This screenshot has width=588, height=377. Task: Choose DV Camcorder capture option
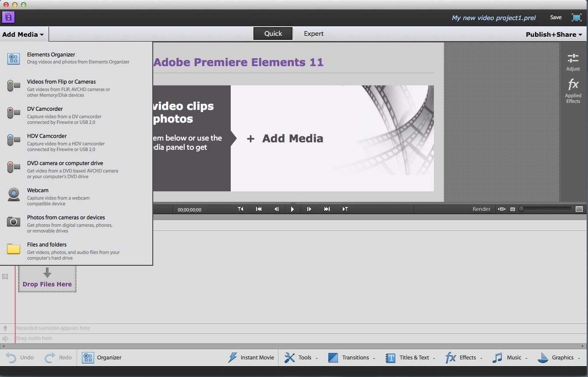pos(45,109)
